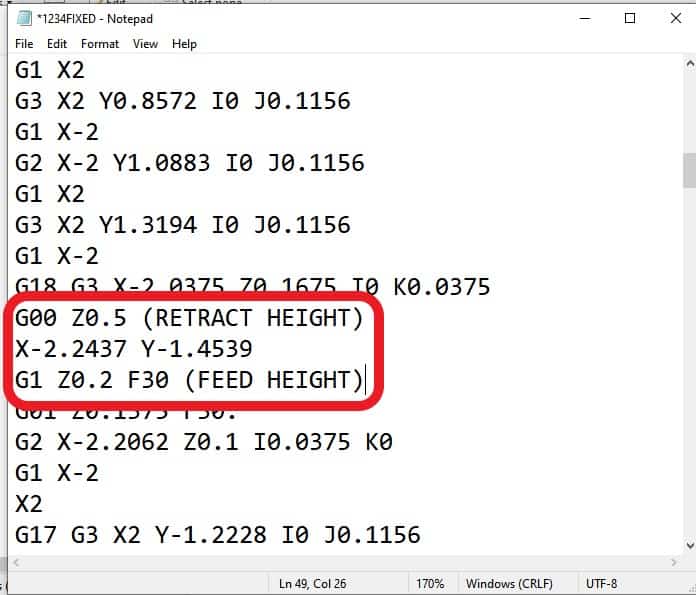Image resolution: width=696 pixels, height=595 pixels.
Task: Click the line containing only 'X2'
Action: pyautogui.click(x=29, y=504)
